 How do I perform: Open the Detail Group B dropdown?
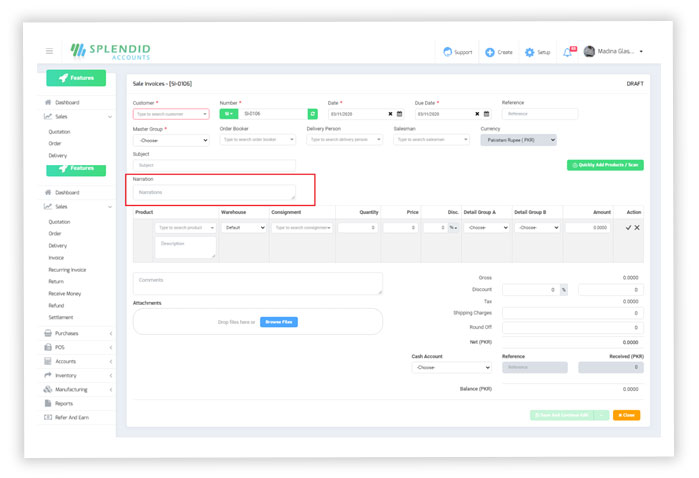(537, 228)
